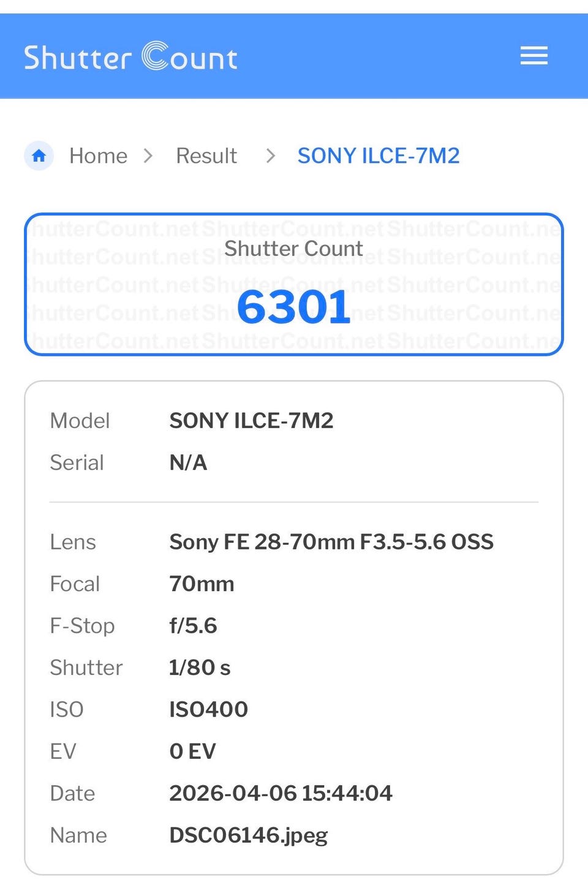Click the ISO400 value
Image resolution: width=588 pixels, height=893 pixels.
(208, 709)
